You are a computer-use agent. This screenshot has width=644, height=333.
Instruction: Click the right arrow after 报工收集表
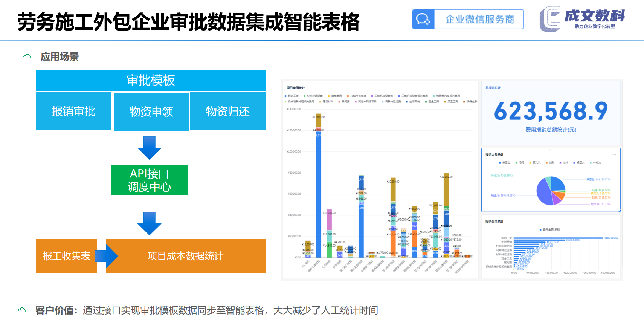point(106,256)
